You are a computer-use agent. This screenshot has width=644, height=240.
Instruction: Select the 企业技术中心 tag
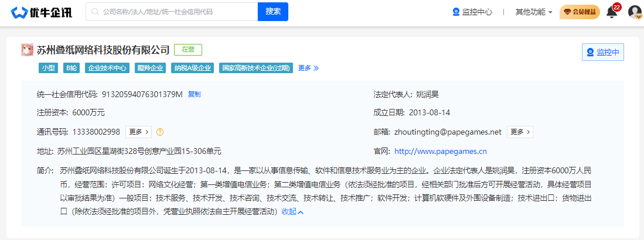pyautogui.click(x=107, y=68)
